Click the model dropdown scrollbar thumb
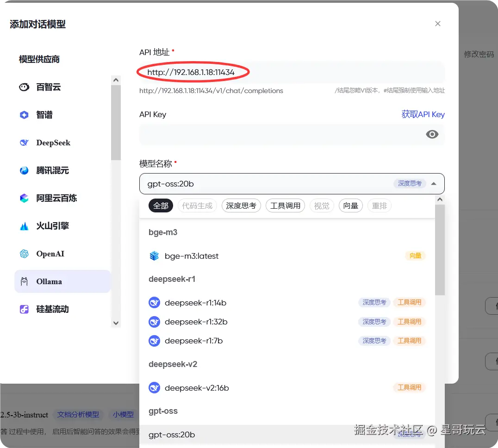Screen dimensions: 498x448 coord(440,250)
